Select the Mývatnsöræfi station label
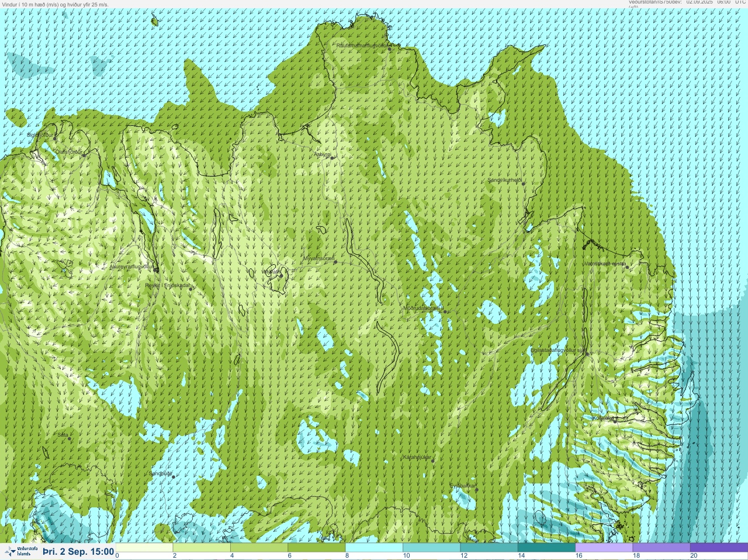The image size is (748, 560). pyautogui.click(x=318, y=258)
